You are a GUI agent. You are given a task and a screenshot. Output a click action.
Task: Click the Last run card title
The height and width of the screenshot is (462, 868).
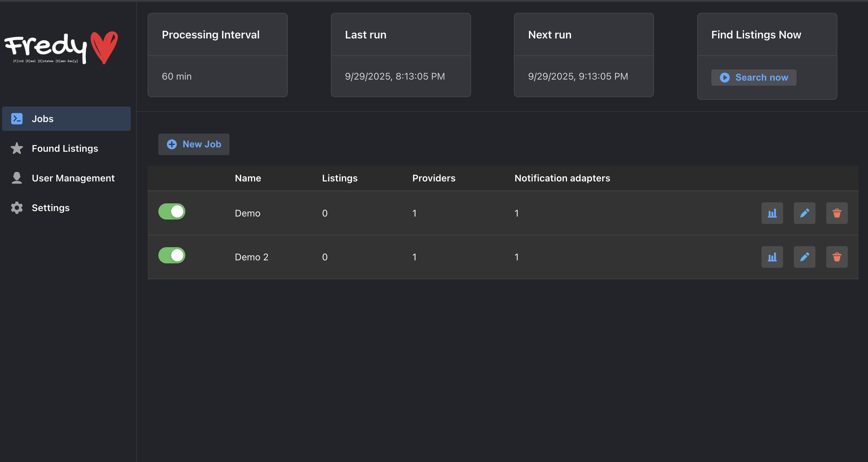coord(366,35)
